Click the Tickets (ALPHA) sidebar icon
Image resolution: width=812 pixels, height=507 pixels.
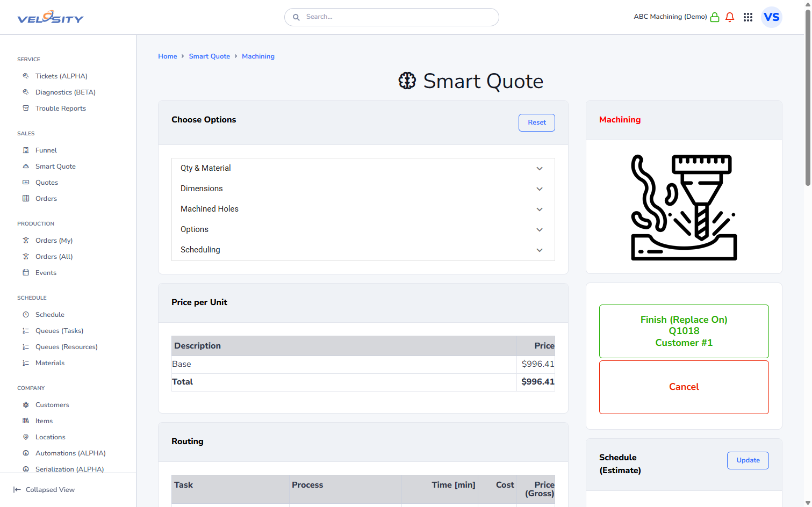tap(26, 76)
